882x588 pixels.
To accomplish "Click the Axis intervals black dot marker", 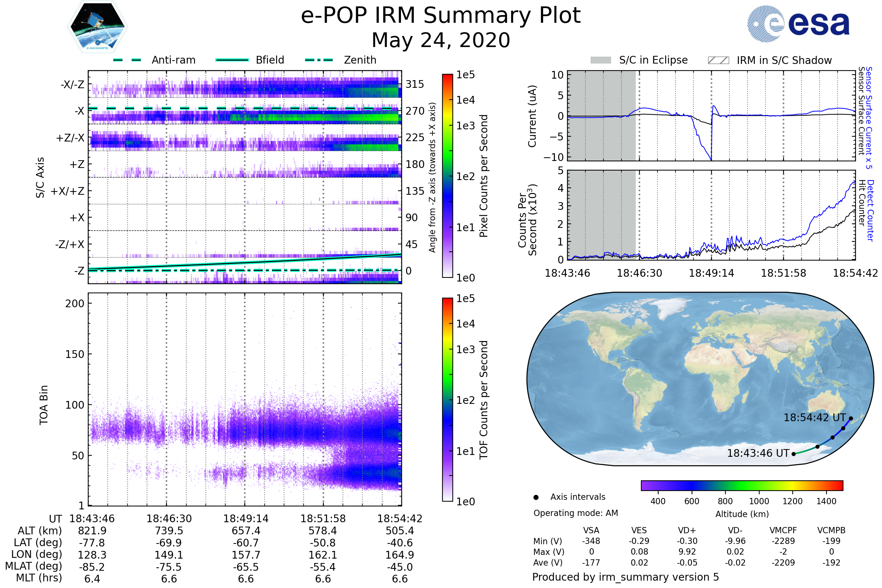I will [x=536, y=497].
